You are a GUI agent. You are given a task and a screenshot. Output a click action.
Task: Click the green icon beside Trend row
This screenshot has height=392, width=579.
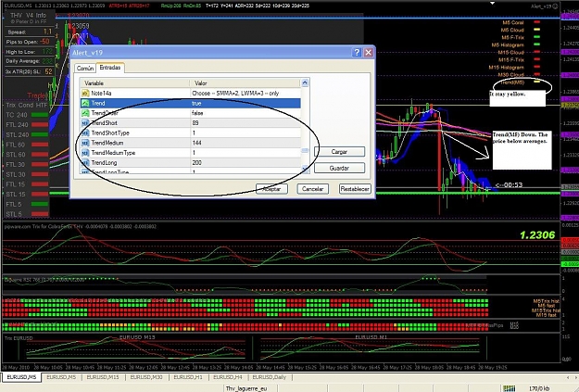[x=85, y=103]
